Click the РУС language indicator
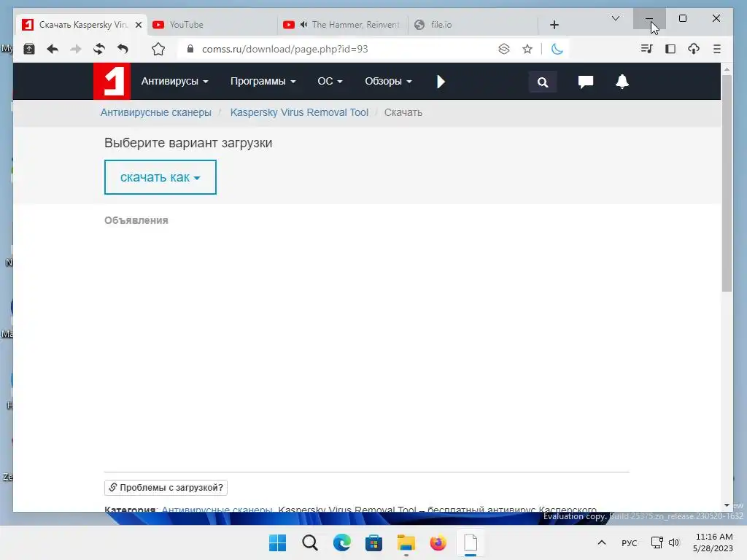 click(630, 542)
